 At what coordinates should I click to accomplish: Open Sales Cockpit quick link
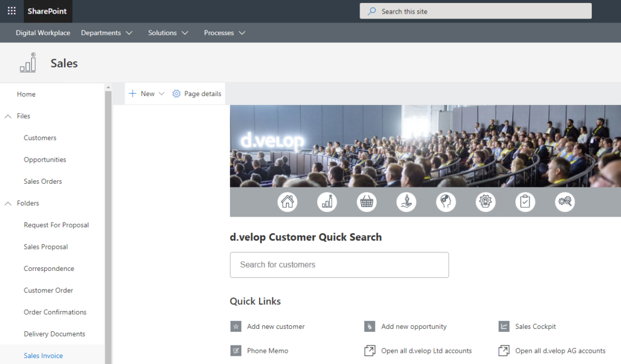[536, 326]
